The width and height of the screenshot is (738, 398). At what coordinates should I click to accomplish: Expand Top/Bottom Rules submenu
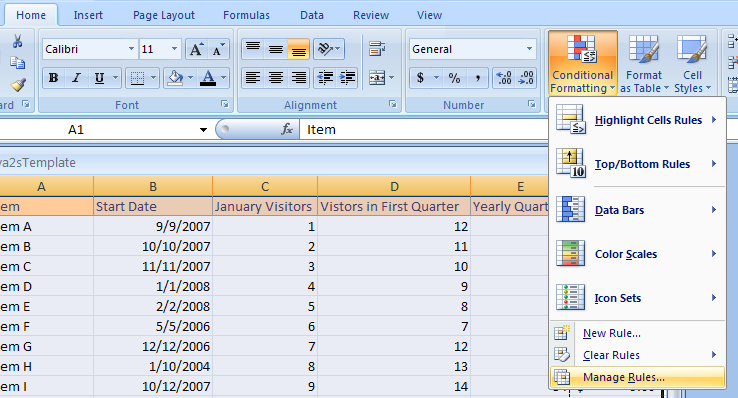pos(637,164)
